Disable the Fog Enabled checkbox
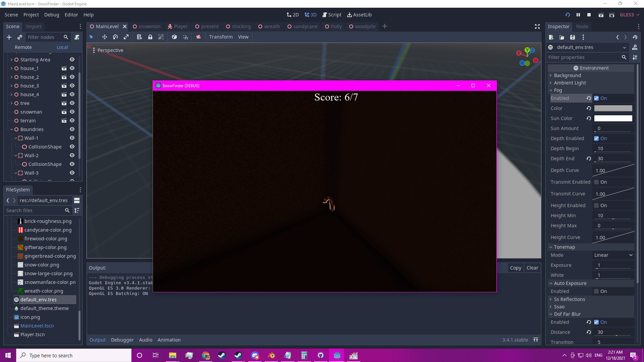The width and height of the screenshot is (644, 362). [x=596, y=98]
